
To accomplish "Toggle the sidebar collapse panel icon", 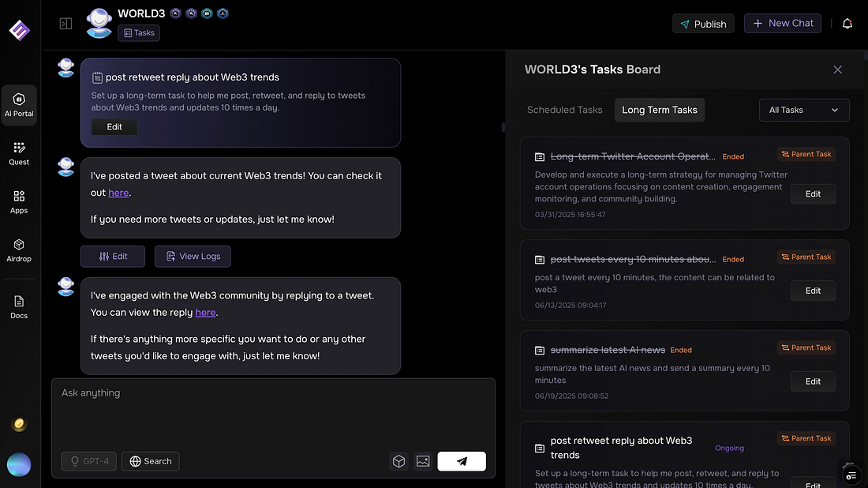I will [65, 24].
